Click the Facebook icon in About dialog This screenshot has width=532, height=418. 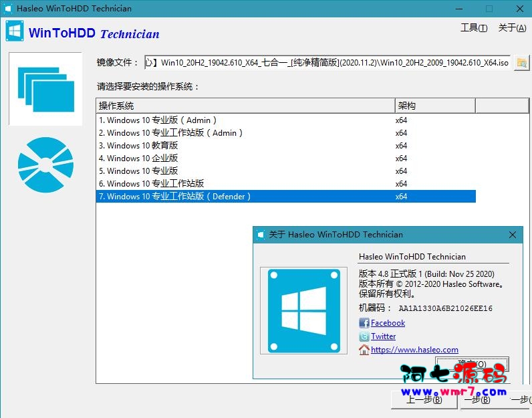click(364, 322)
